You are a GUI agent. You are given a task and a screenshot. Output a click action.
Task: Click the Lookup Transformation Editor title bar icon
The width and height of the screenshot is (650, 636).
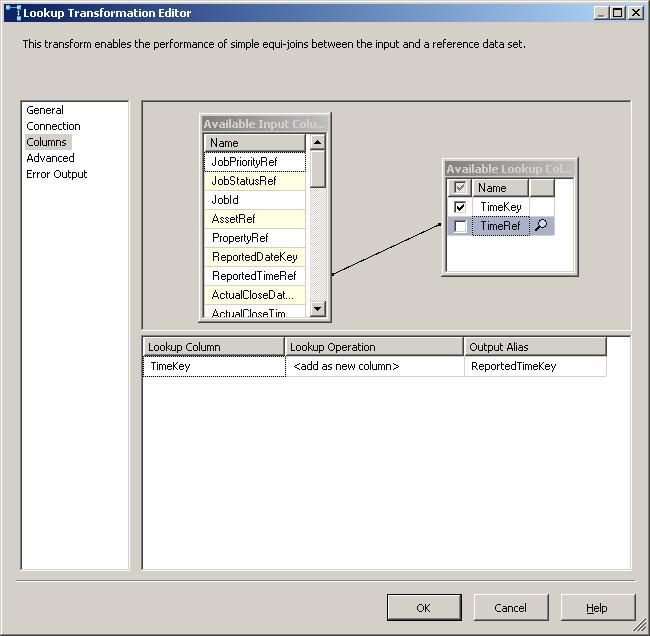pyautogui.click(x=13, y=13)
